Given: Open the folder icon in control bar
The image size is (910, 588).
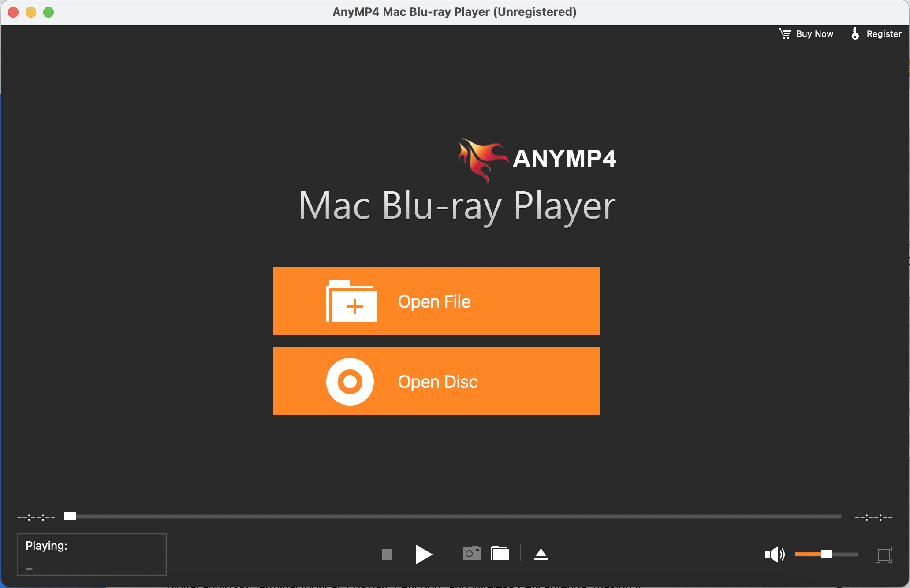Looking at the screenshot, I should click(500, 553).
